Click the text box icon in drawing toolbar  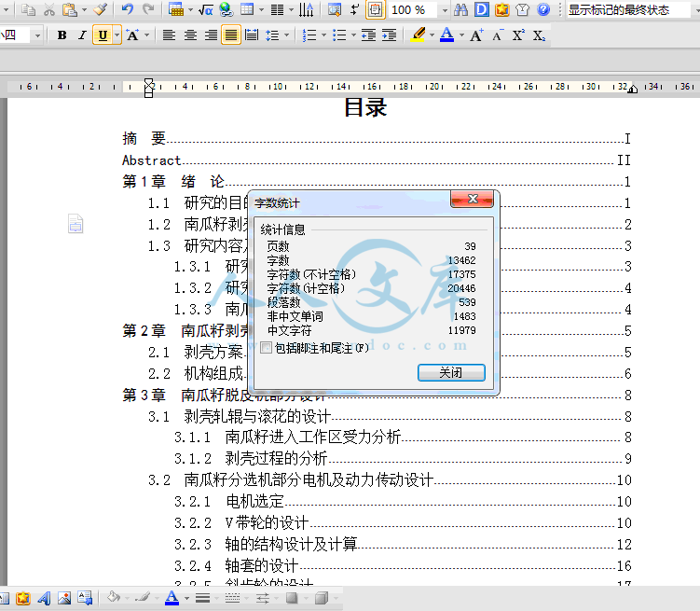[x=85, y=598]
